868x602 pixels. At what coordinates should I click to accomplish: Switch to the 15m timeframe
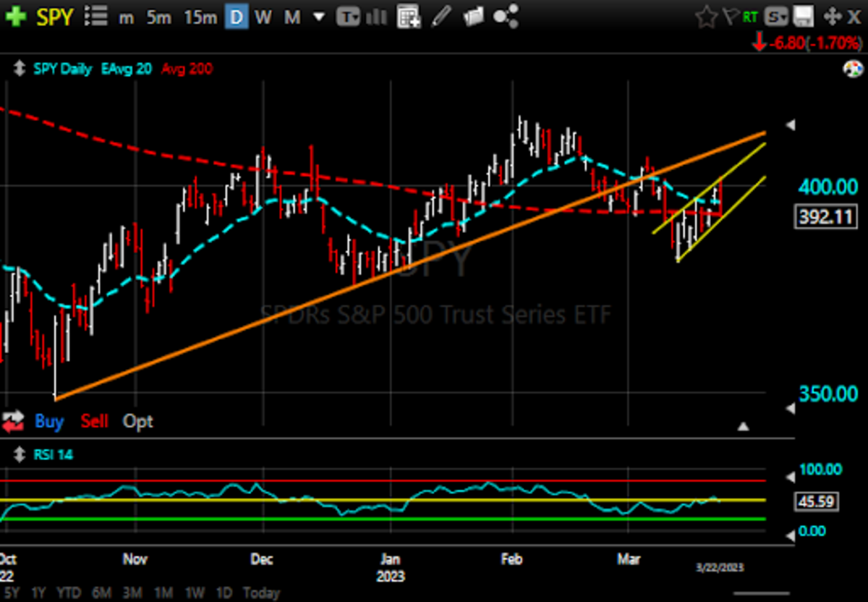pos(200,17)
